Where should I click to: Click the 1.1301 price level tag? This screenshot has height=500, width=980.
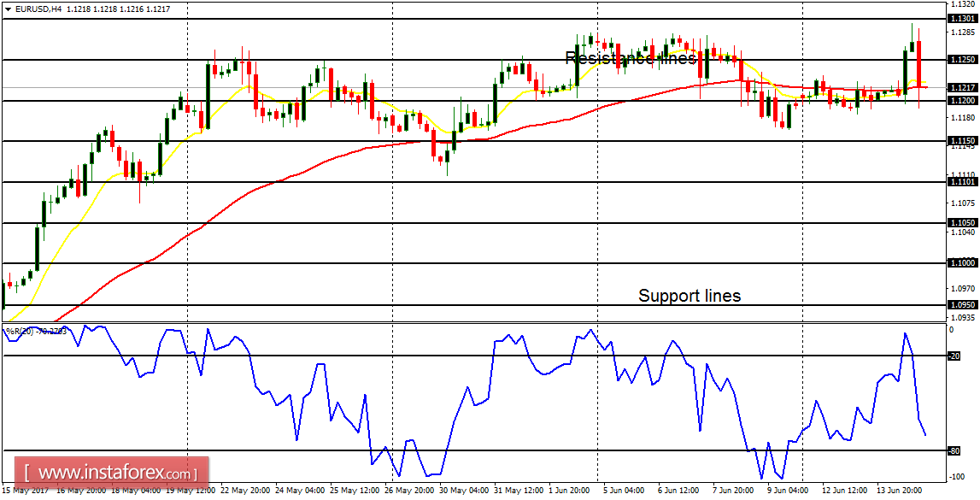pos(963,19)
